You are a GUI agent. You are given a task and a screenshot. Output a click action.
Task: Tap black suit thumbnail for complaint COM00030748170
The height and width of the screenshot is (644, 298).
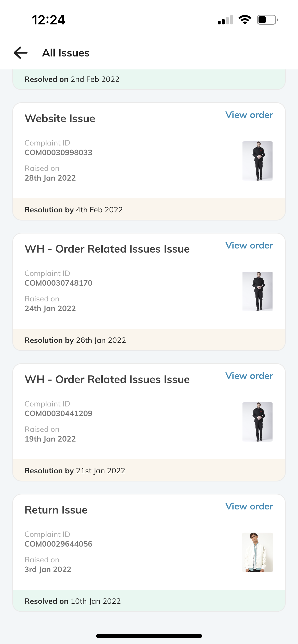tap(257, 291)
